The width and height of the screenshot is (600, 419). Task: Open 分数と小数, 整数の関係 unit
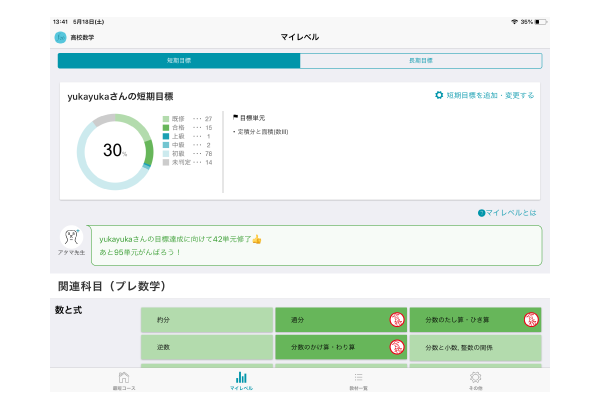tap(475, 347)
